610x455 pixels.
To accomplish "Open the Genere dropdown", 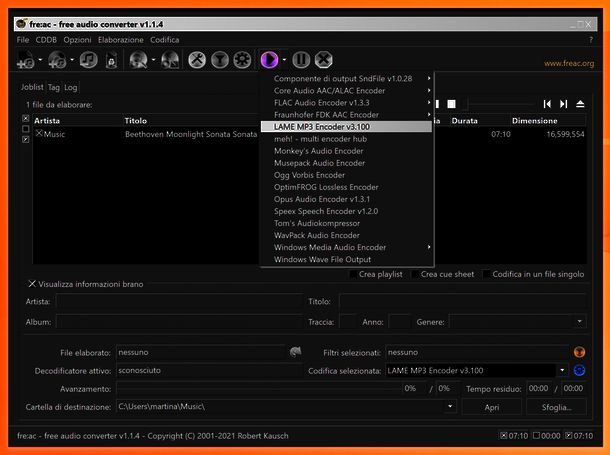I will click(579, 322).
